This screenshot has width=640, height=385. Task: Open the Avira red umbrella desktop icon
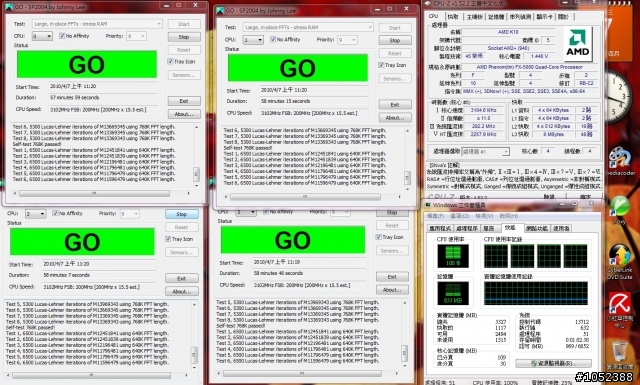coord(620,308)
